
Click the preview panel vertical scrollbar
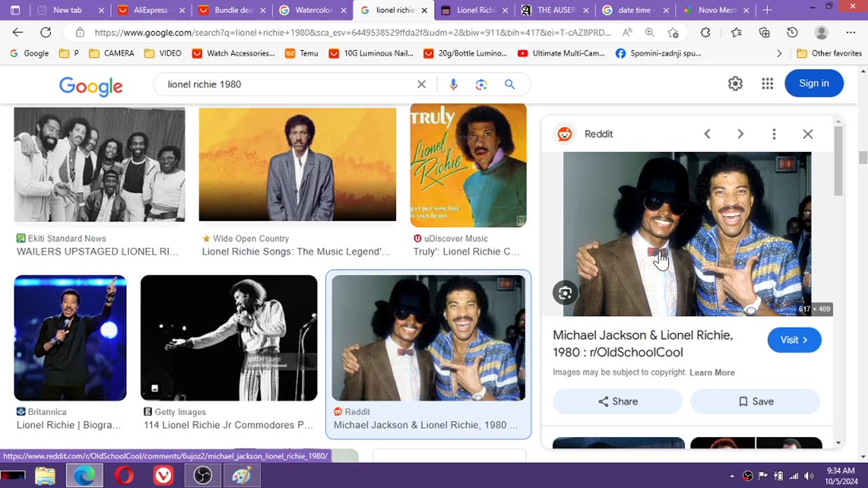pyautogui.click(x=838, y=160)
